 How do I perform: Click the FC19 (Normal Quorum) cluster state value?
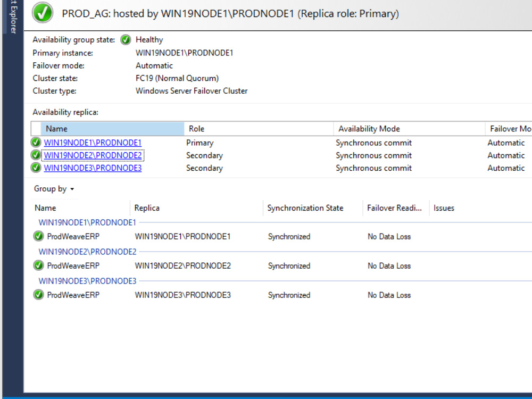tap(177, 78)
